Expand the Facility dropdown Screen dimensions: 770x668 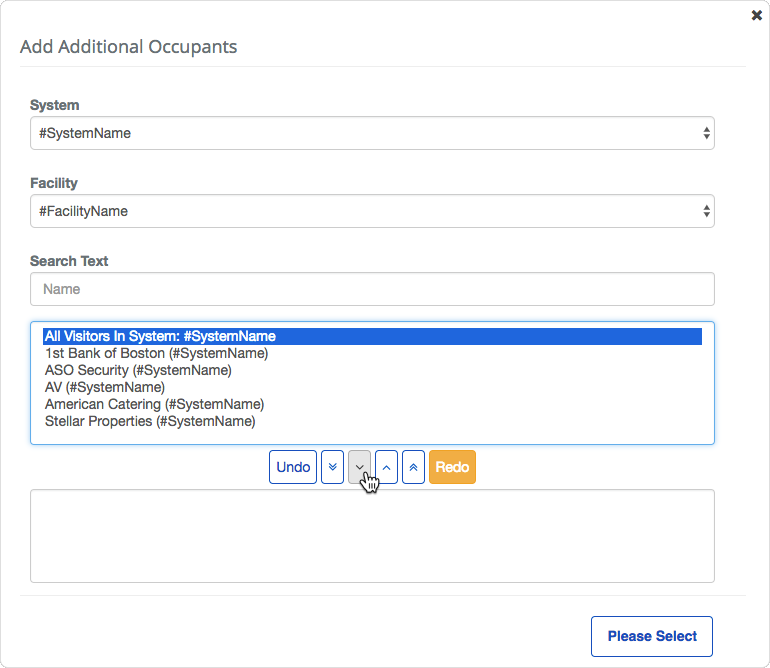(x=372, y=211)
